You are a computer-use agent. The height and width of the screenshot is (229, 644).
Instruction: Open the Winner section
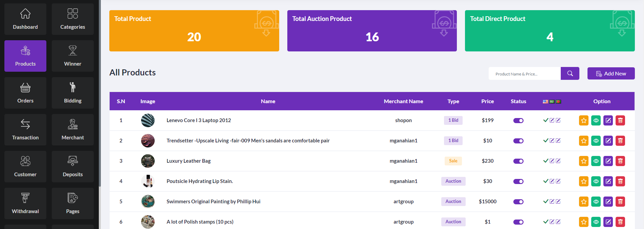73,56
